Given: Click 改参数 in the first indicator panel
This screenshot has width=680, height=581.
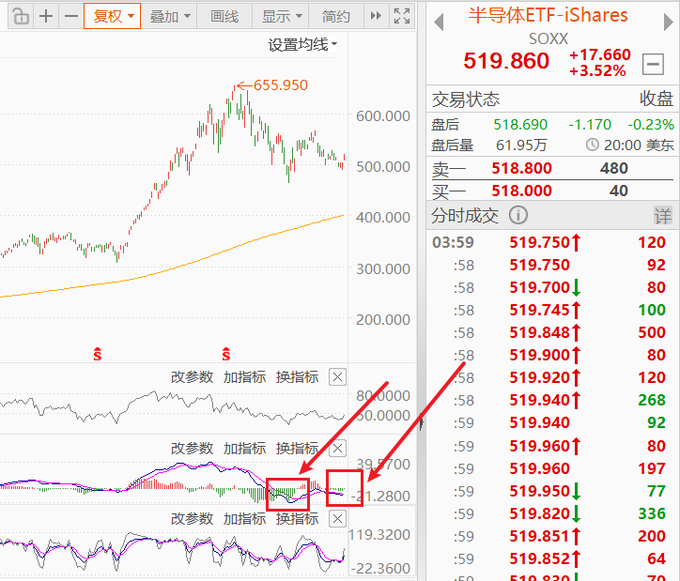Looking at the screenshot, I should tap(192, 377).
